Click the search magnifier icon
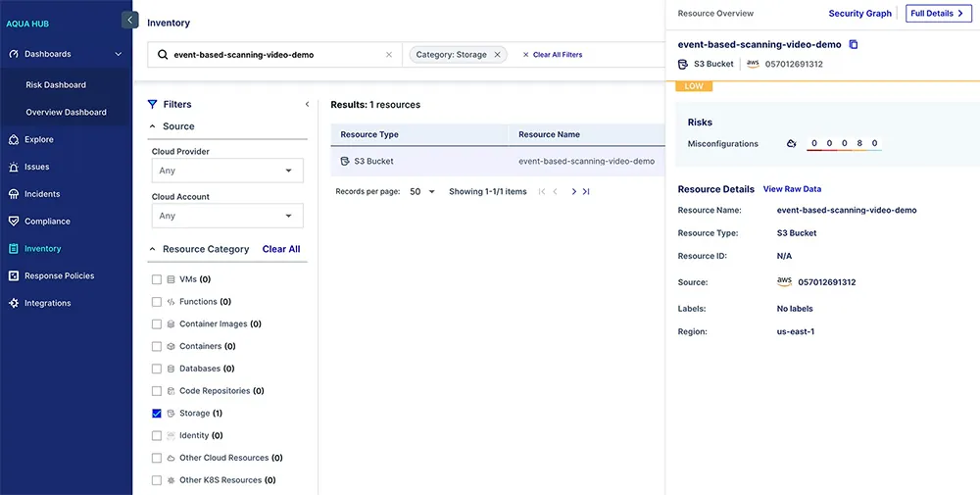Screen dimensions: 980x495 point(163,54)
